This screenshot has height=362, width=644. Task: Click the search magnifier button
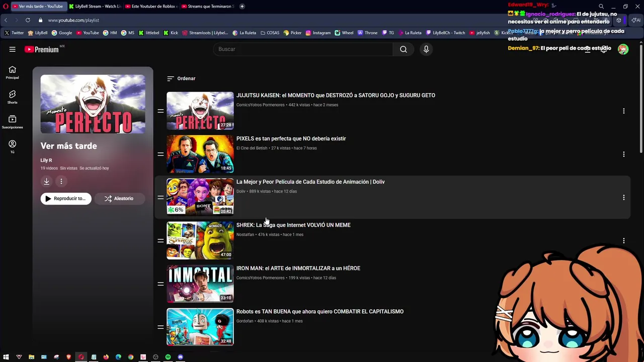pos(404,49)
